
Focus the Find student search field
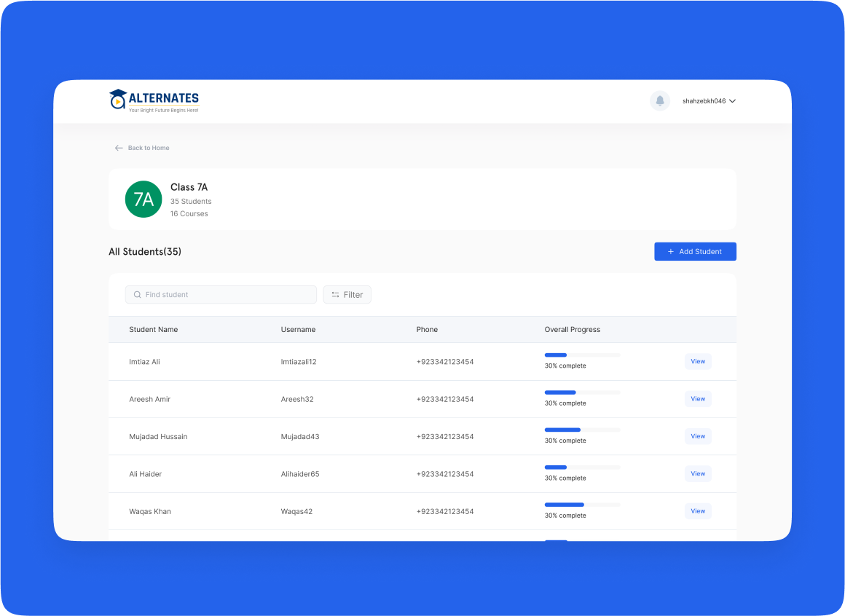[x=226, y=295]
